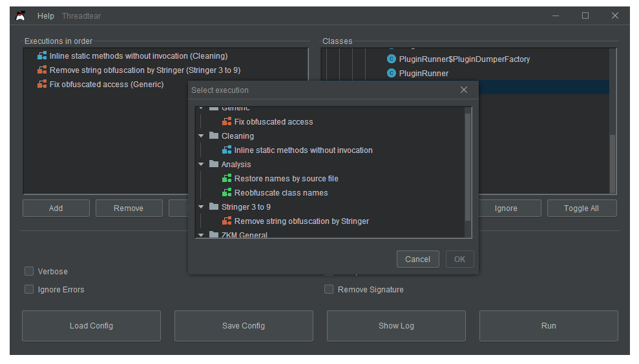Click blue icon for Inline static methods without invocation in dialog
The width and height of the screenshot is (639, 364).
pos(227,150)
